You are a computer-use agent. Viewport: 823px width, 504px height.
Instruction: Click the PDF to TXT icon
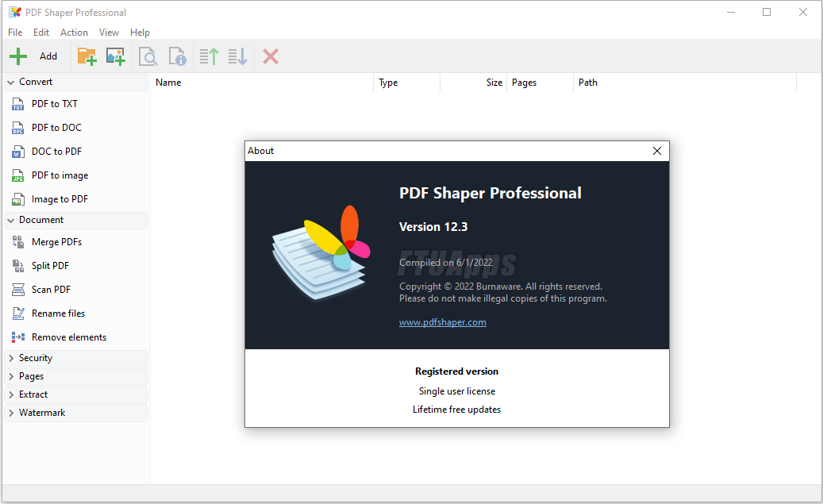click(17, 104)
